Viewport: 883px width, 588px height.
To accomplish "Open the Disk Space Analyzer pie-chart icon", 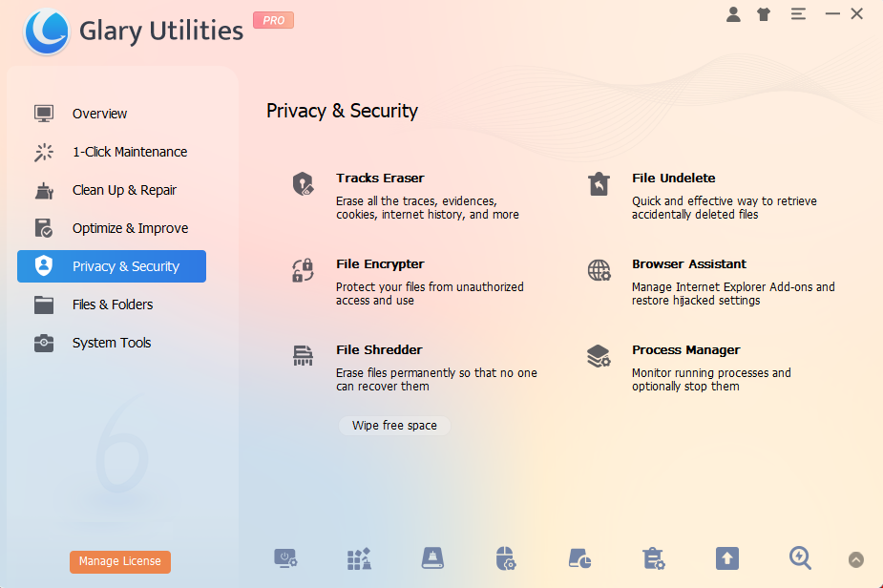I will pyautogui.click(x=579, y=558).
